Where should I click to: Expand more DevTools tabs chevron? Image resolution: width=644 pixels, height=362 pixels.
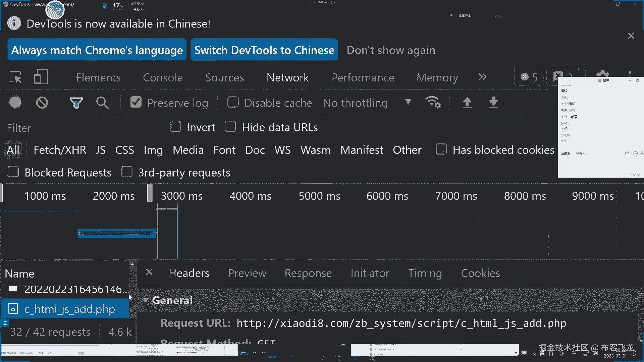pos(482,77)
